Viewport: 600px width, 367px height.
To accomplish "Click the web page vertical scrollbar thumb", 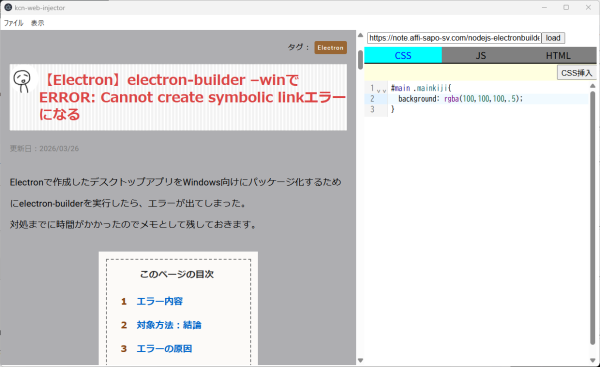I will [360, 60].
